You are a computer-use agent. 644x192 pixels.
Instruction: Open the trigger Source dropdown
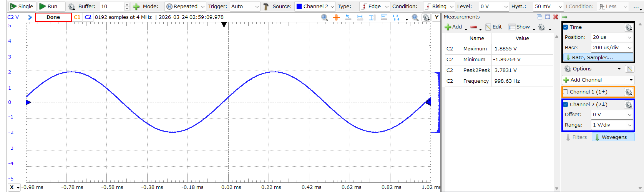pos(315,7)
